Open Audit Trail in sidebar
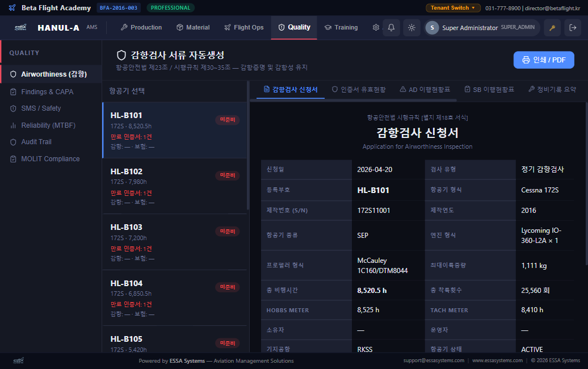This screenshot has height=369, width=588. [x=36, y=142]
